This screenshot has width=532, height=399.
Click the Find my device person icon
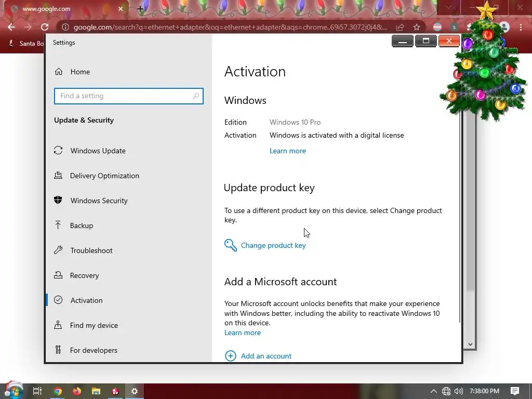click(x=58, y=325)
